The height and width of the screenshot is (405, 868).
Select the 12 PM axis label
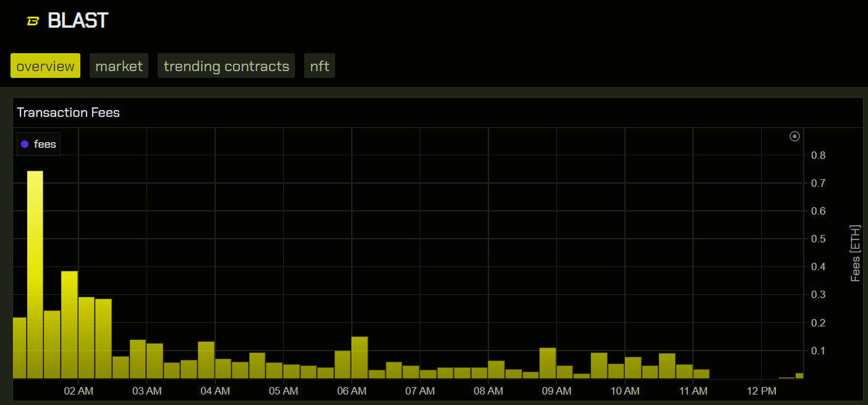[761, 391]
